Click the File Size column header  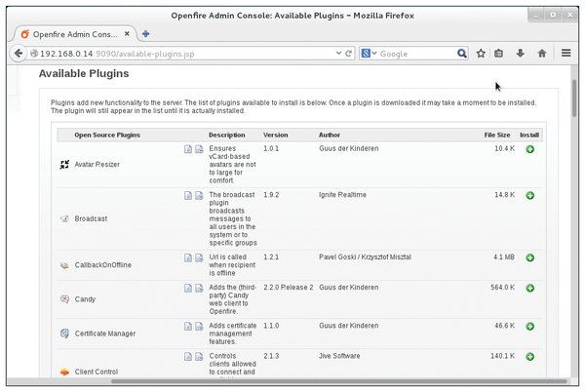click(497, 135)
